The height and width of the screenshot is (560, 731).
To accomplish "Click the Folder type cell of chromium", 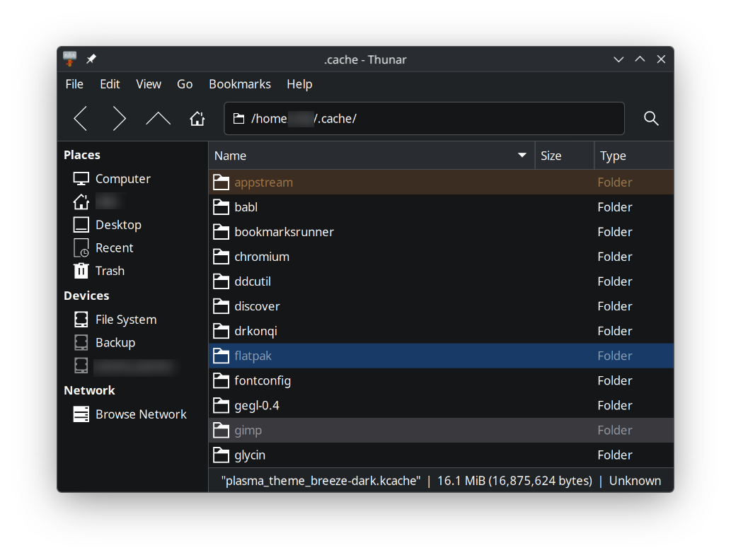I will pos(614,257).
